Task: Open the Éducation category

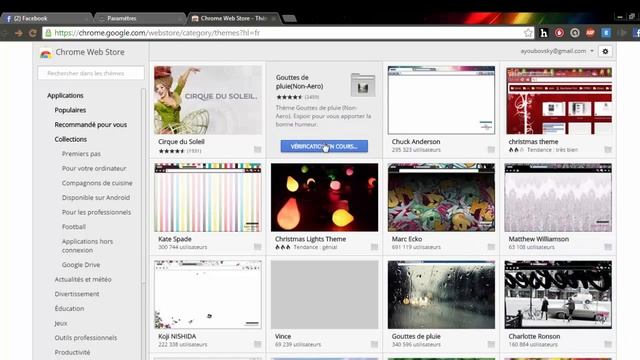Action: pos(69,309)
